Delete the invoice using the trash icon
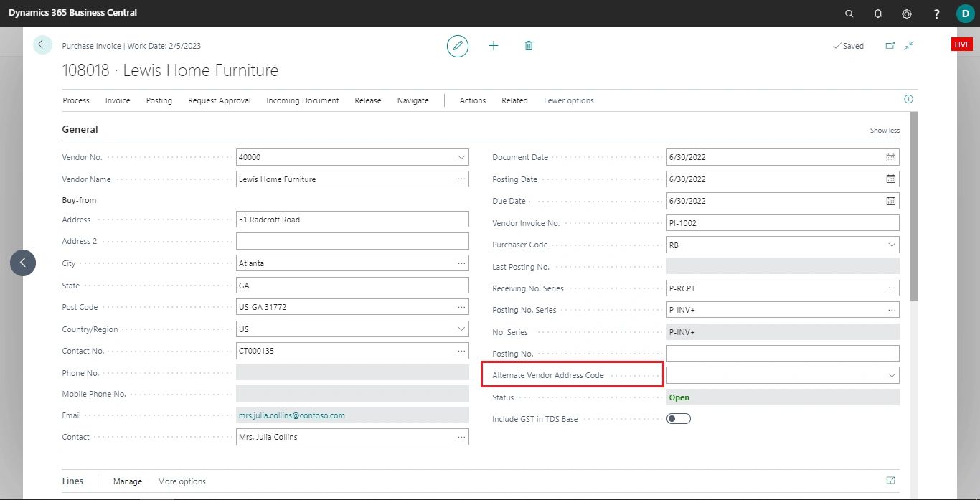Viewport: 980px width, 500px height. tap(529, 45)
